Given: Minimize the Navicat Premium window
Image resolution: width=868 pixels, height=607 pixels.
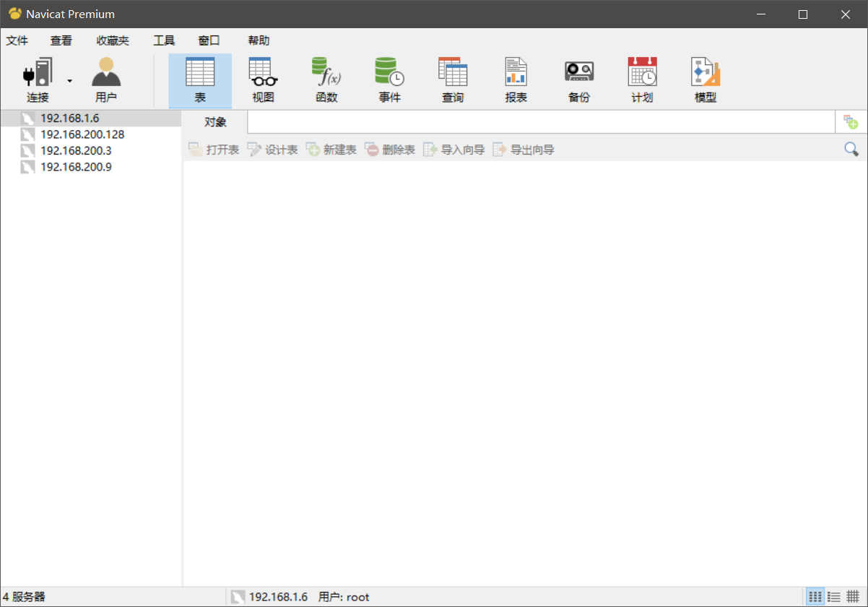Looking at the screenshot, I should (x=760, y=14).
